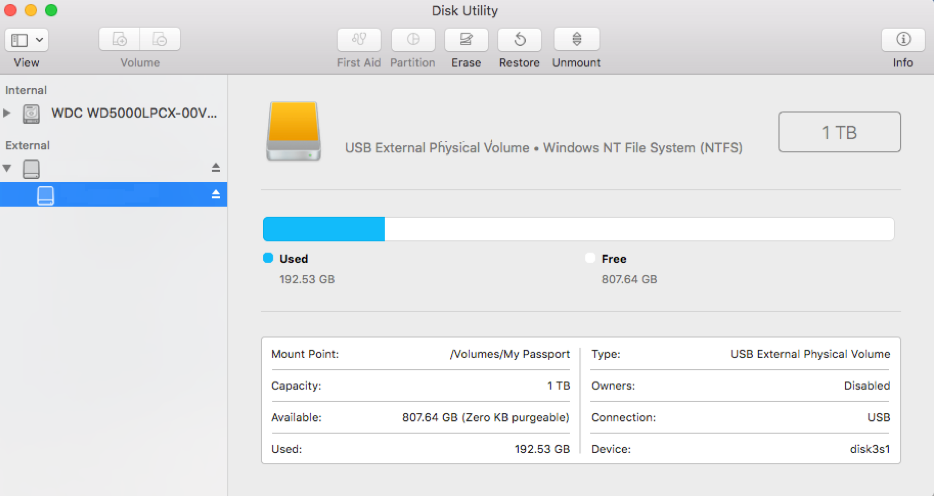The image size is (934, 496).
Task: Select the external parent disk item
Action: click(x=113, y=169)
